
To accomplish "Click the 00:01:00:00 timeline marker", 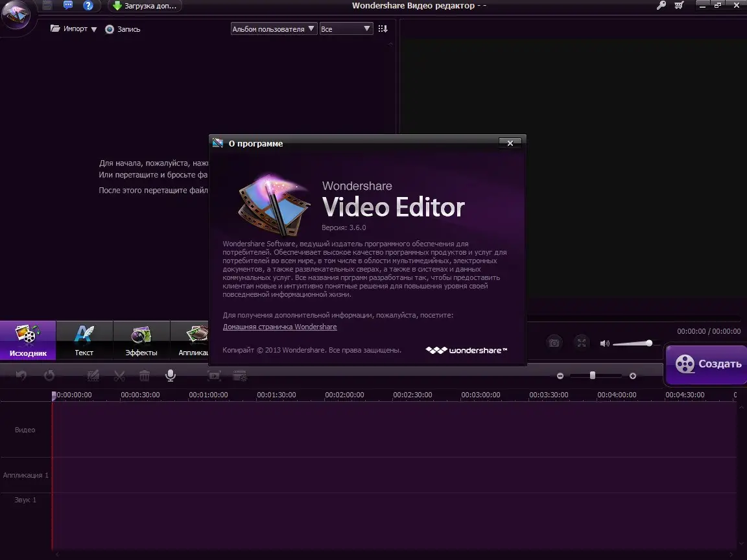I will 208,395.
